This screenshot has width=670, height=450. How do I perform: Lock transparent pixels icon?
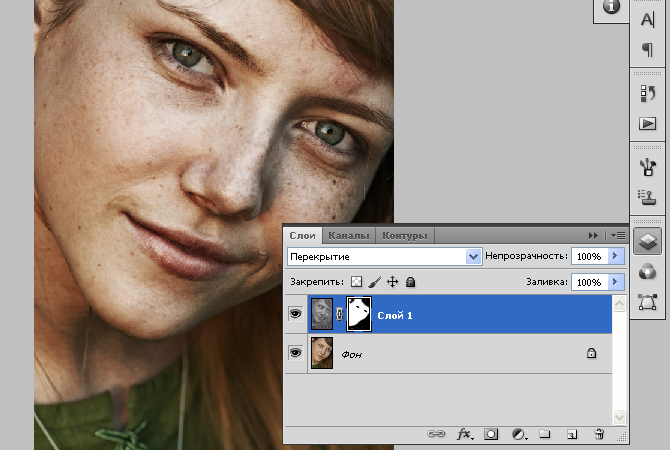click(356, 282)
